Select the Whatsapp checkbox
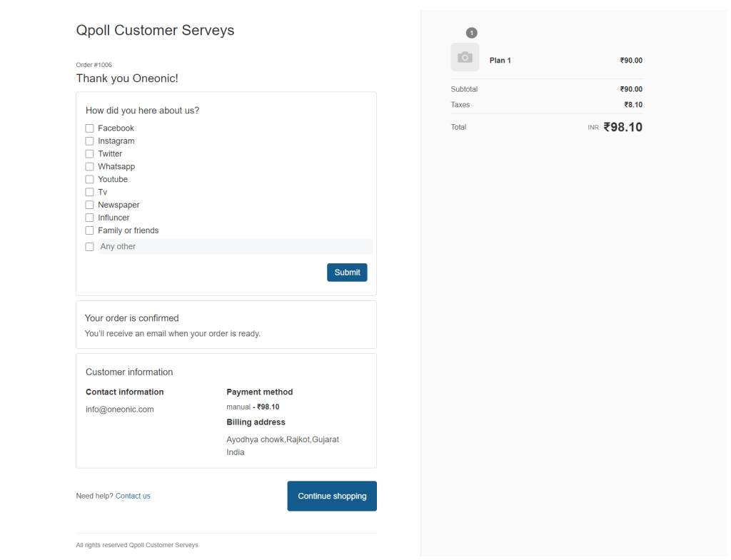The image size is (731, 560). 89,167
